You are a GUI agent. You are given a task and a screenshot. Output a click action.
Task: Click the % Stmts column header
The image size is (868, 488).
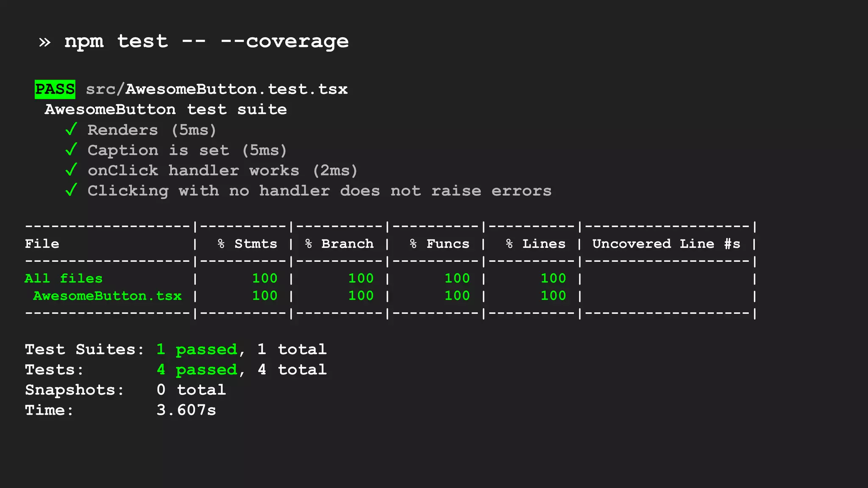(247, 244)
